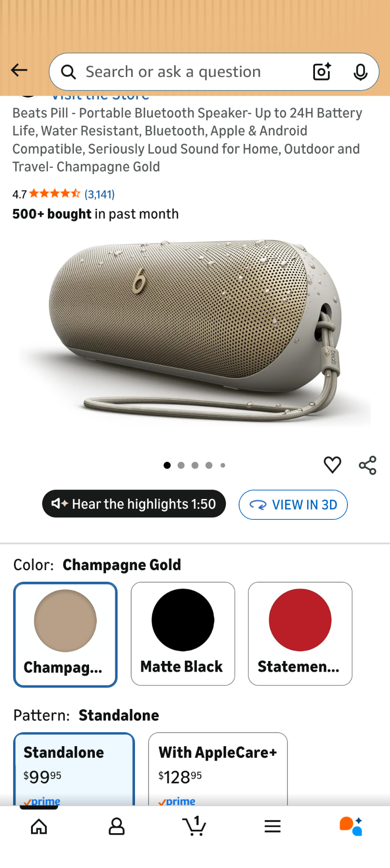Open the hamburger menu tab
Viewport: 390px width, 868px height.
[273, 826]
